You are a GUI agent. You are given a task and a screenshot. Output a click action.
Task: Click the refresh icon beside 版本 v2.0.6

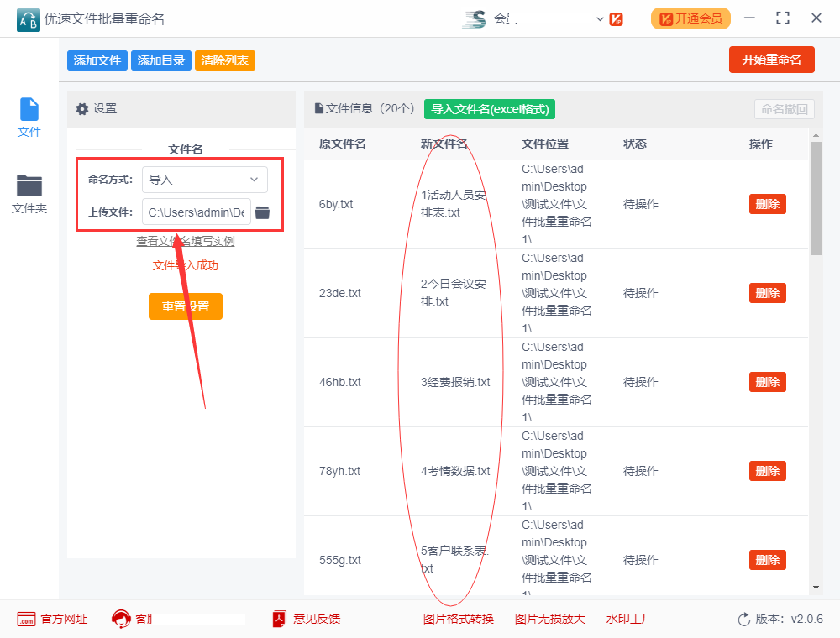pyautogui.click(x=742, y=619)
